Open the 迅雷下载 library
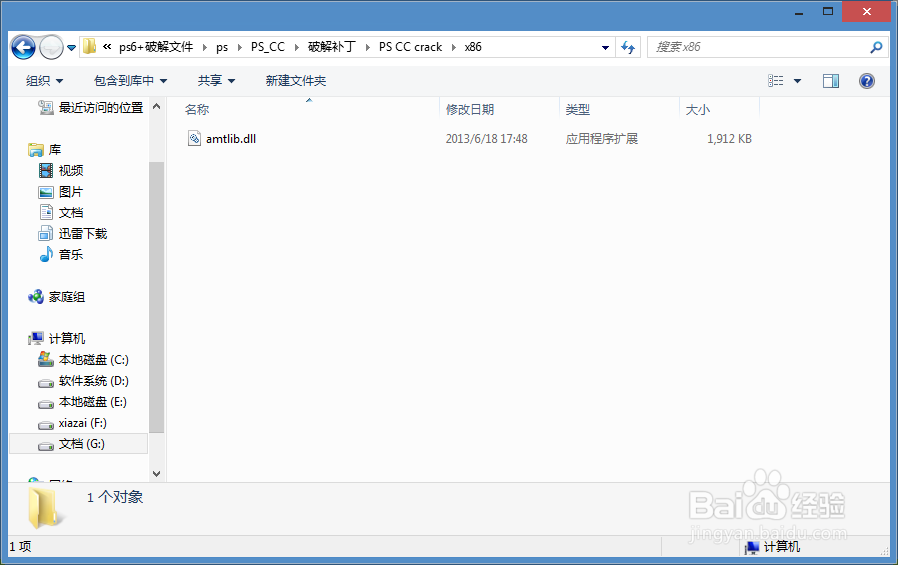This screenshot has height=565, width=898. coord(83,234)
